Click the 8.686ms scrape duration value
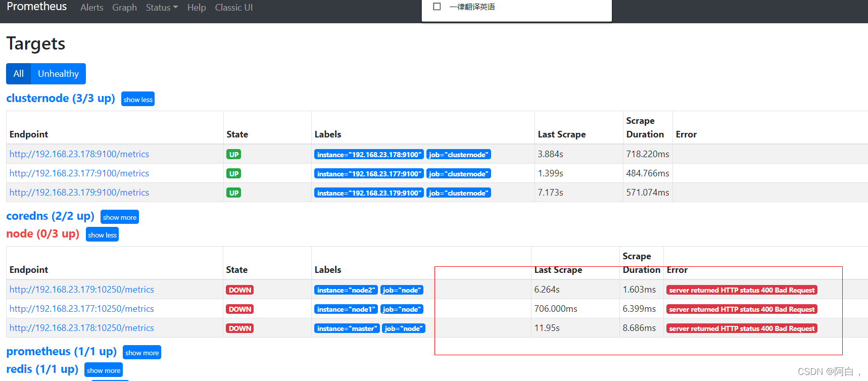Viewport: 868px width, 381px height. (x=639, y=328)
